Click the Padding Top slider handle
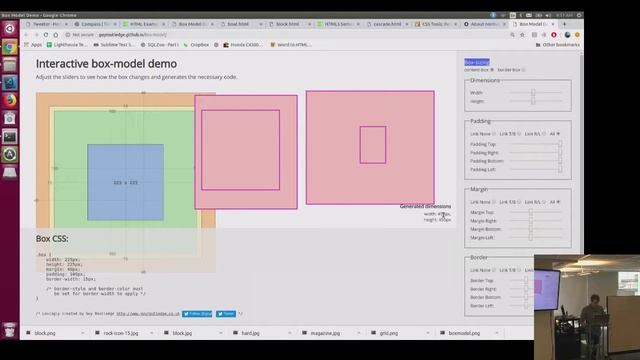The width and height of the screenshot is (640, 360). (x=560, y=144)
